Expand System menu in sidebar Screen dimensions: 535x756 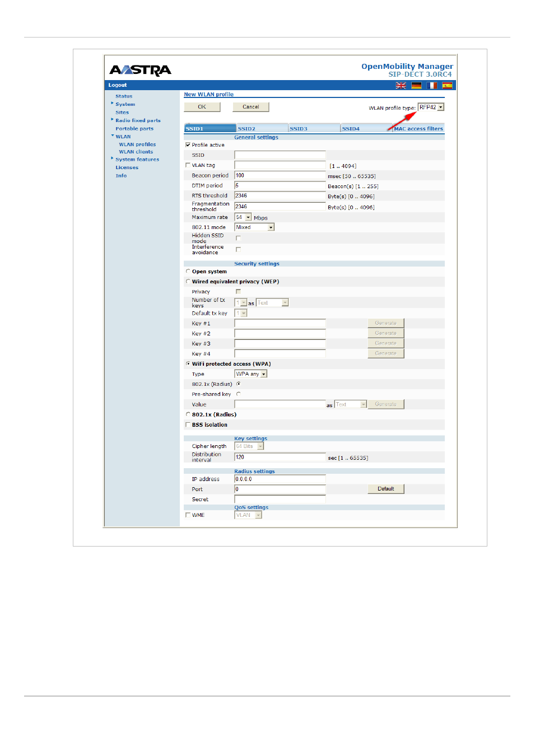[x=125, y=104]
